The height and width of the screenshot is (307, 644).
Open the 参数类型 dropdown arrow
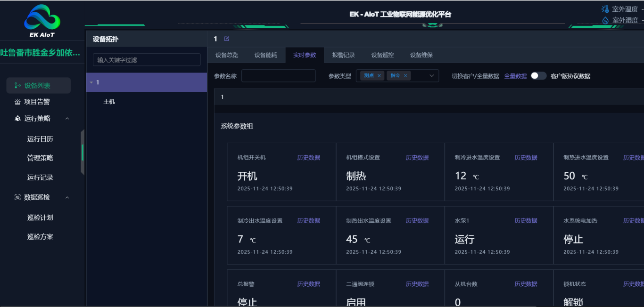pyautogui.click(x=431, y=76)
